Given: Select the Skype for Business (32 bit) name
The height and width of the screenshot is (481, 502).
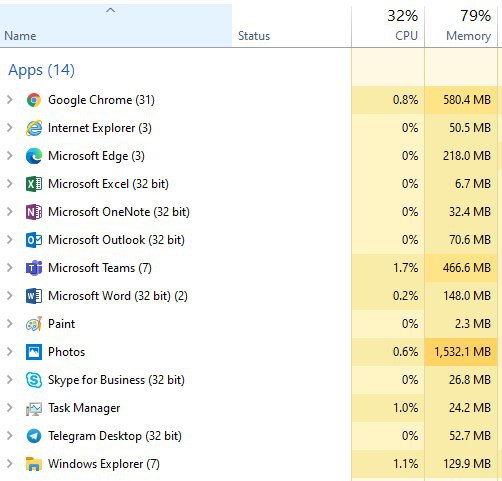Looking at the screenshot, I should point(116,380).
